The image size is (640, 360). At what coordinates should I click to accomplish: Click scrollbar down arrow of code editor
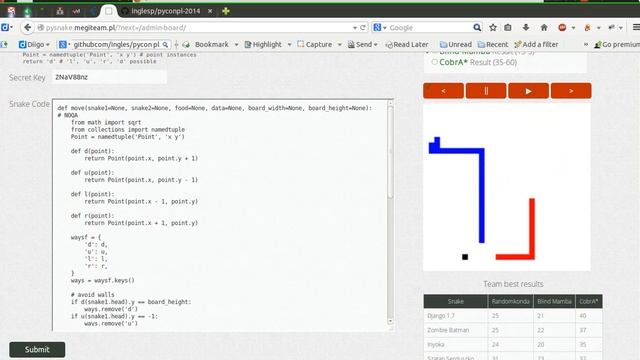pos(390,322)
